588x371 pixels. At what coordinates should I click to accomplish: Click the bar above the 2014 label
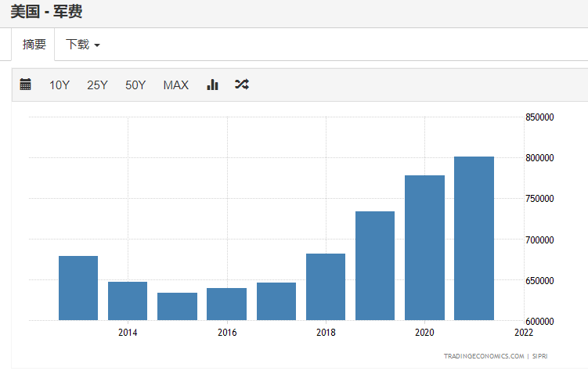pyautogui.click(x=128, y=301)
